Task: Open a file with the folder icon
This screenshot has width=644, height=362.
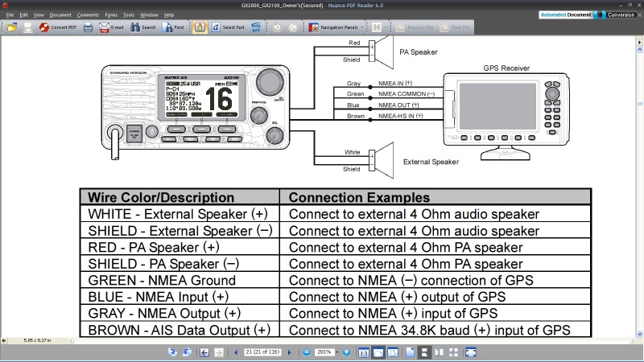Action: pyautogui.click(x=11, y=27)
